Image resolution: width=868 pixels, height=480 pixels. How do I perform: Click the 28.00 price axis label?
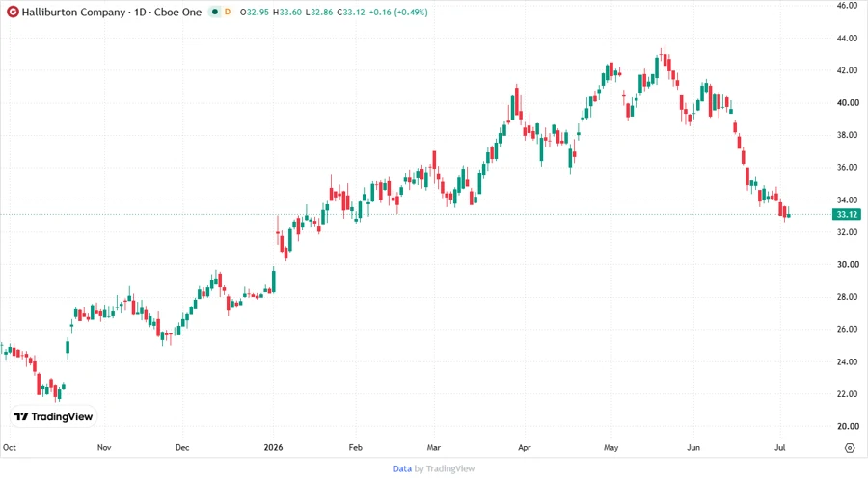tap(848, 297)
